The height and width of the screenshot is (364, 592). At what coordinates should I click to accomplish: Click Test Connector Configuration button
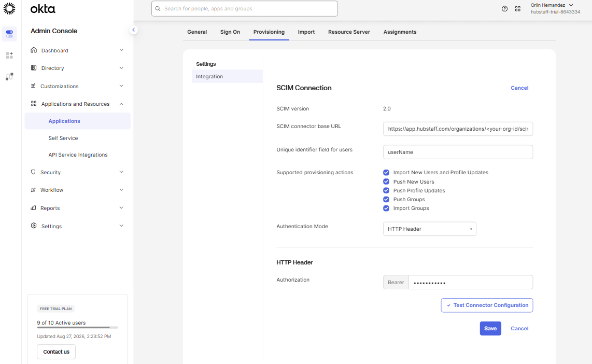coord(487,305)
